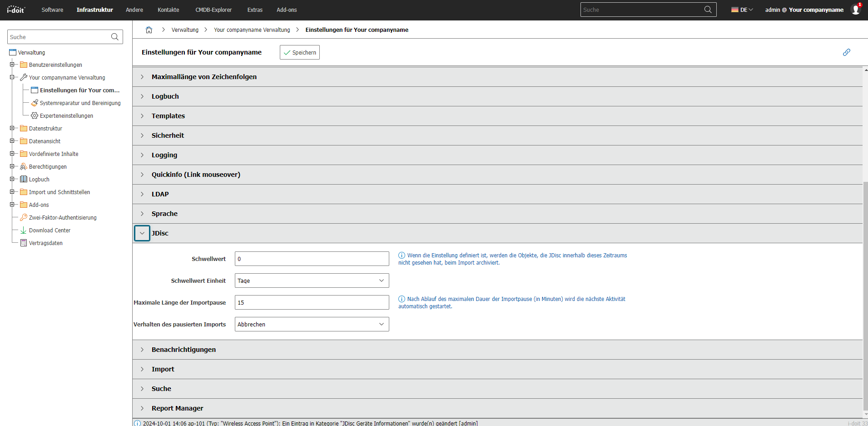Screen dimensions: 868x426
Task: Click the German flag icon
Action: click(734, 10)
